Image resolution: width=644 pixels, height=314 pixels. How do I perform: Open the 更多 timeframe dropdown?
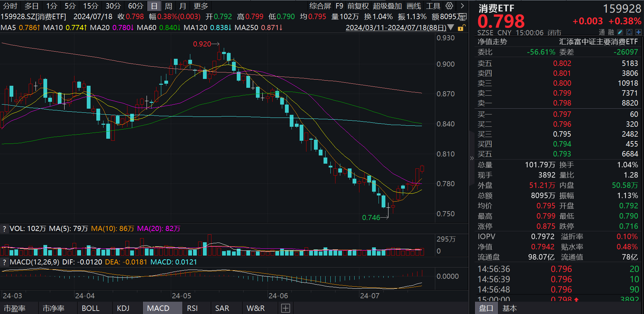pos(200,6)
